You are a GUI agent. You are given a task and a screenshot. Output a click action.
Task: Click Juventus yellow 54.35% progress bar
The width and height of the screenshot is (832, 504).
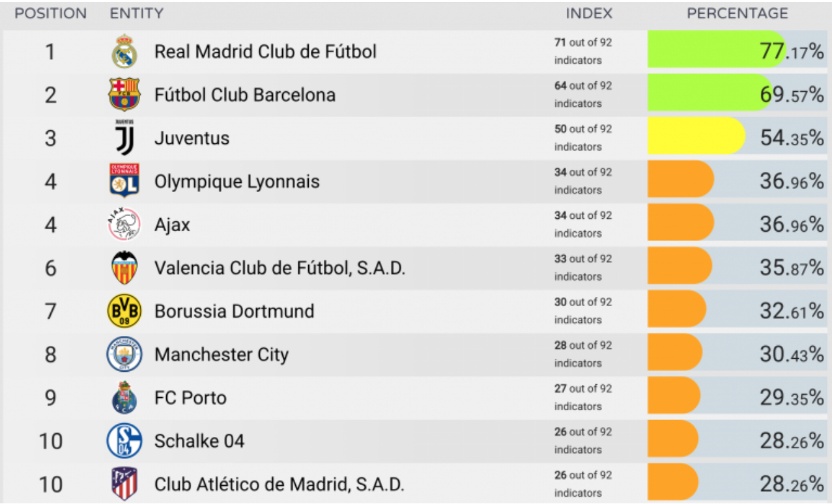pos(696,138)
